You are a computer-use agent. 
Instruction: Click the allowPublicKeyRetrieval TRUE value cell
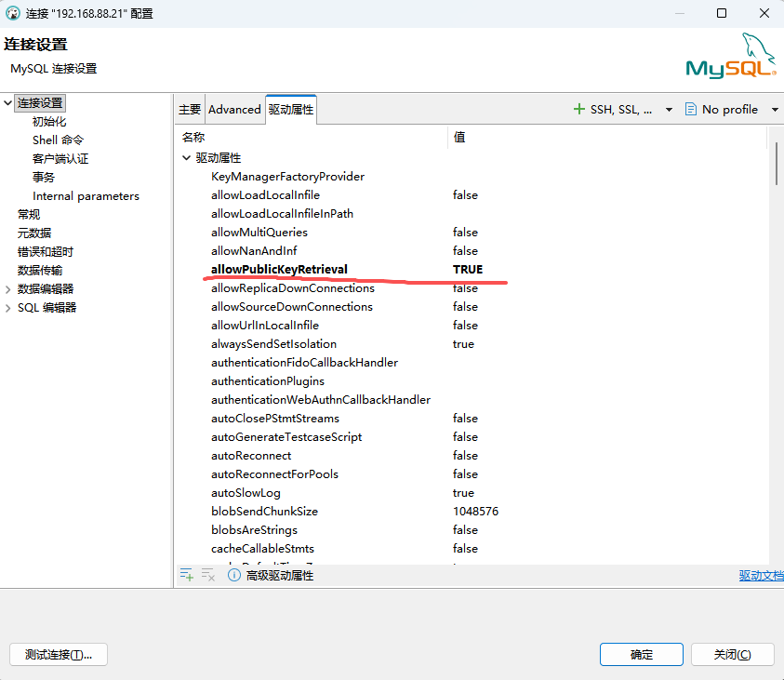468,270
